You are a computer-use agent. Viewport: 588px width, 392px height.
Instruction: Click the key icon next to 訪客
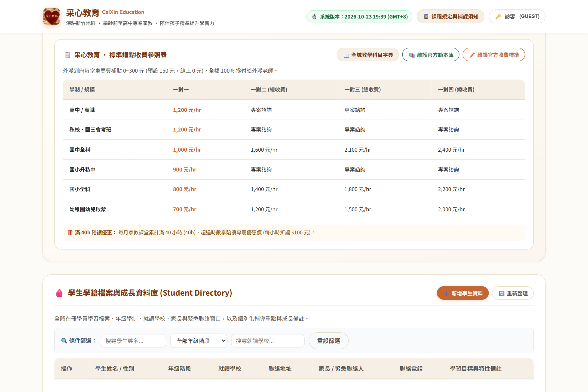click(498, 17)
